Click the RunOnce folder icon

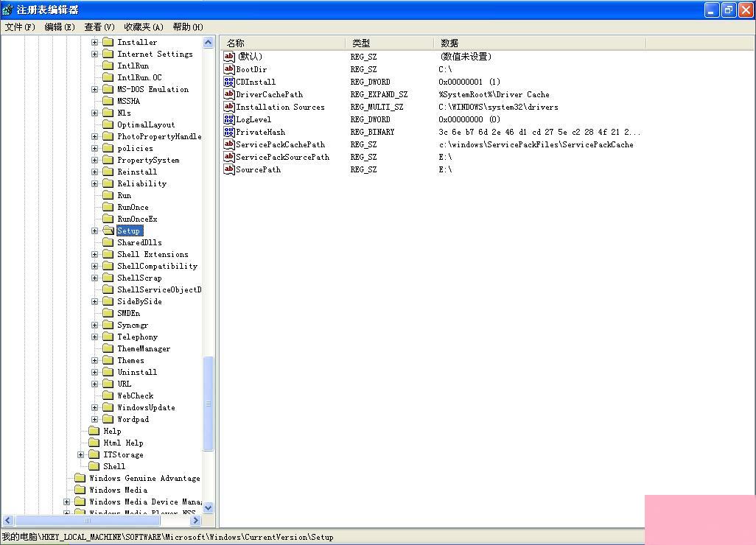point(108,207)
